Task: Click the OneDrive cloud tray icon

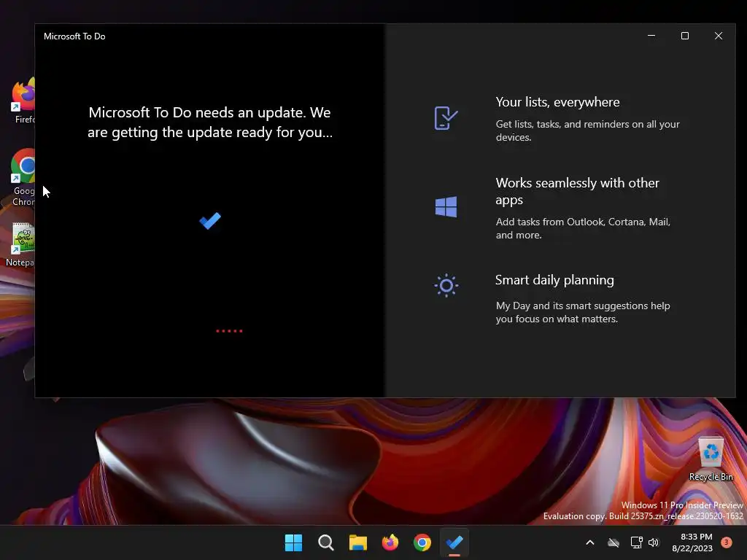Action: click(x=614, y=542)
